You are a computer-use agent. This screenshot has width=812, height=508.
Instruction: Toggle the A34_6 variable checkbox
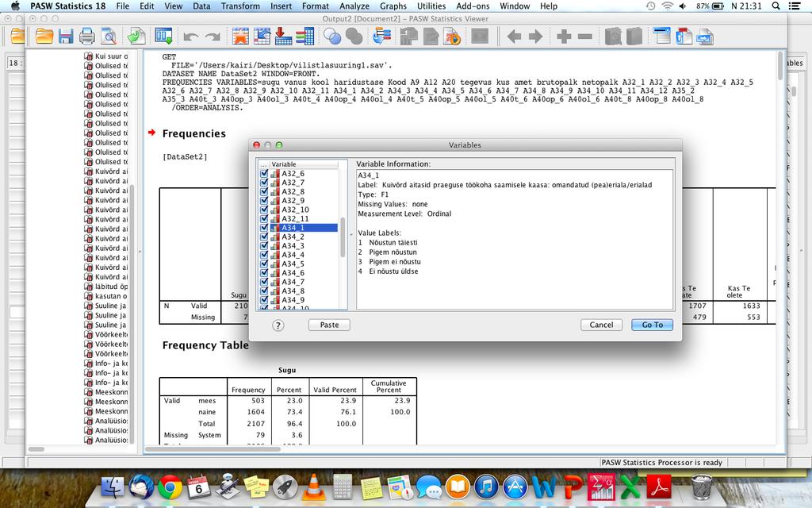point(264,273)
